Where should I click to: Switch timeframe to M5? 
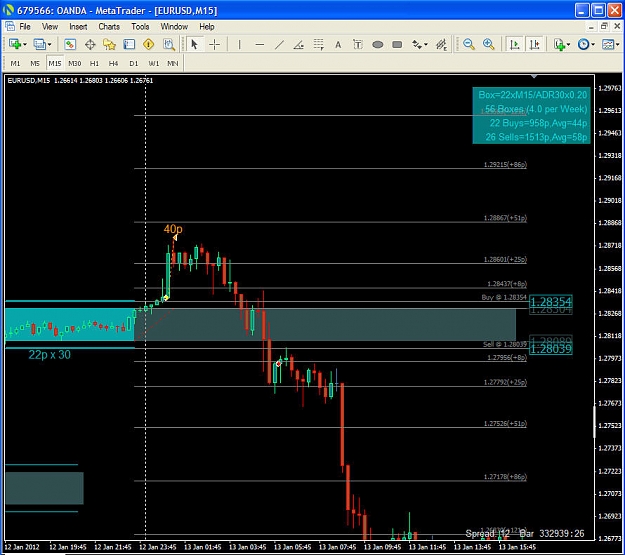pyautogui.click(x=35, y=63)
